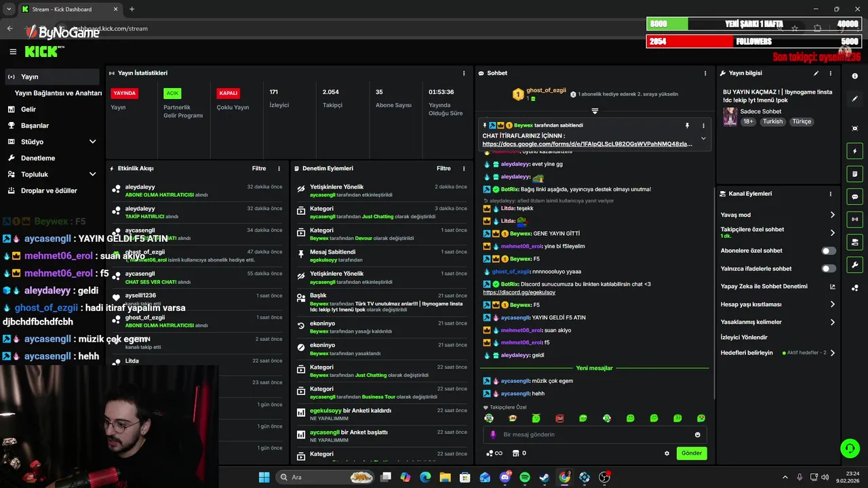868x488 pixels.
Task: Open the Sohbet panel three-dot menu
Action: pyautogui.click(x=705, y=73)
